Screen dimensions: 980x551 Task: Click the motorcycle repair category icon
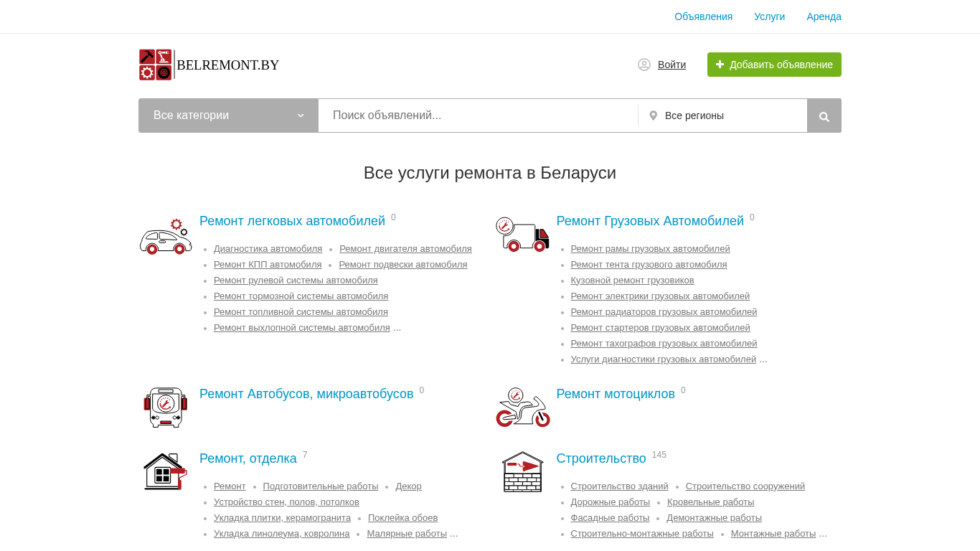click(522, 408)
